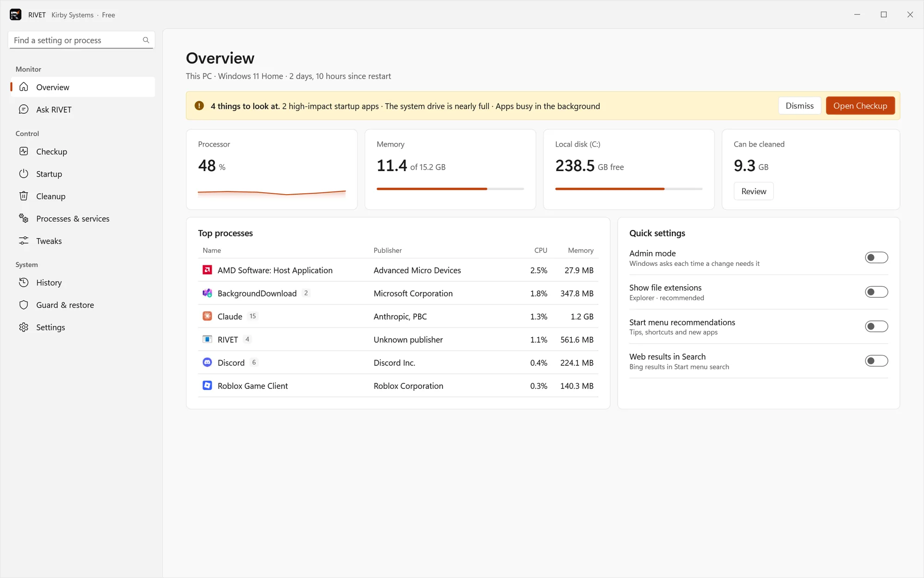This screenshot has width=924, height=578.
Task: Click the Local disk (C:) usage bar
Action: coord(628,189)
